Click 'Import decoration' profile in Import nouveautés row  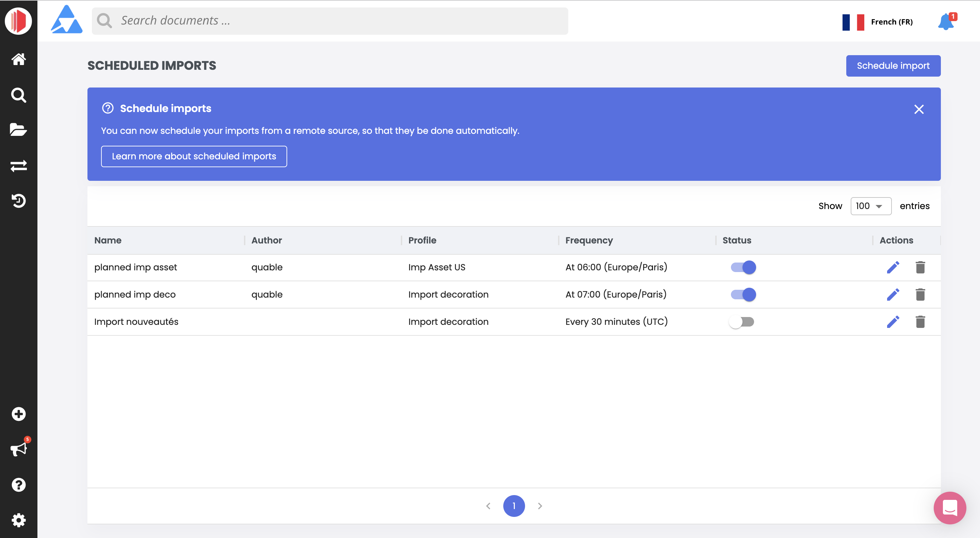click(x=448, y=322)
